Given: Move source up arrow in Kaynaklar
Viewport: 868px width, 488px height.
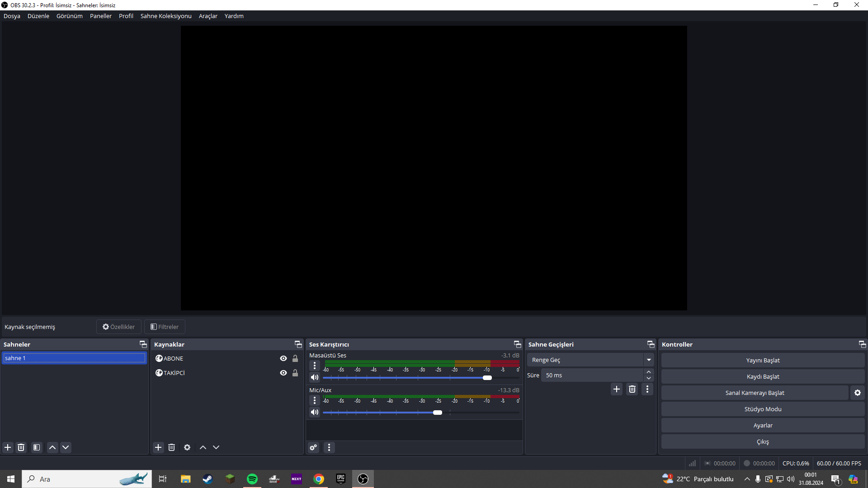Looking at the screenshot, I should 203,447.
